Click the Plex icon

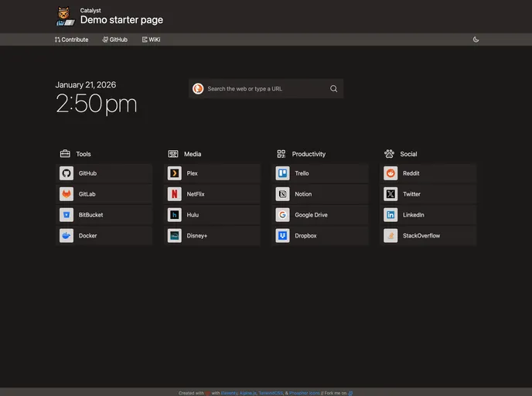pyautogui.click(x=175, y=173)
